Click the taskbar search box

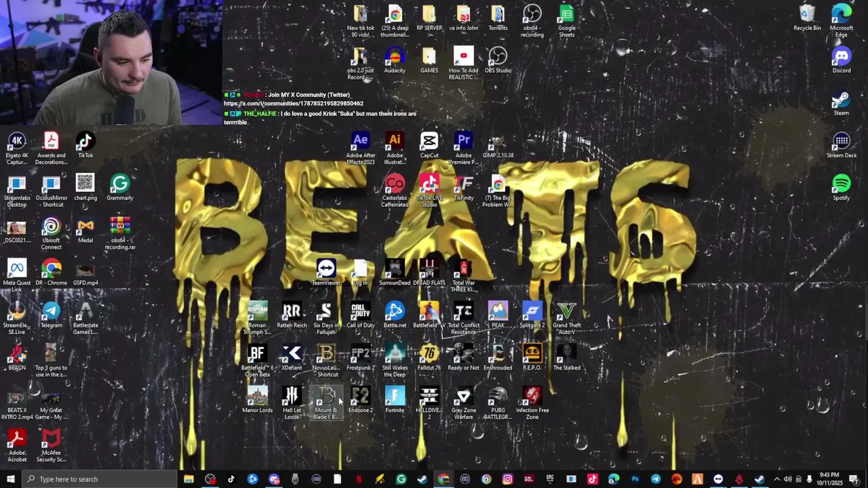click(99, 479)
